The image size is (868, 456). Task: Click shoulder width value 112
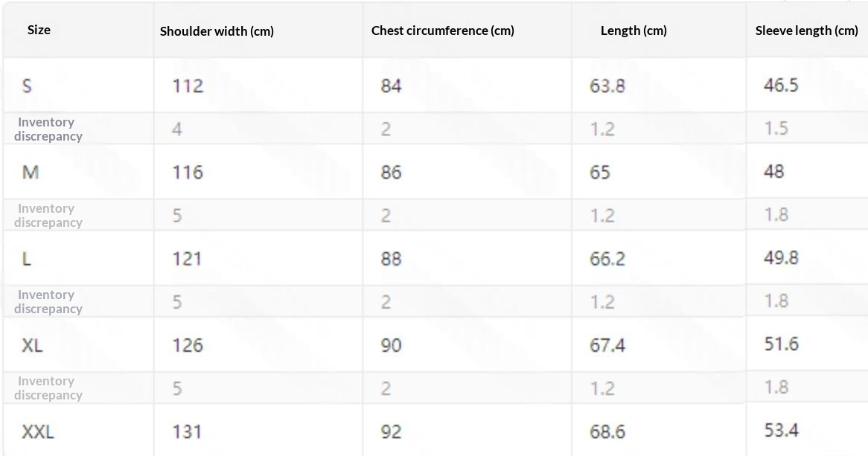188,86
